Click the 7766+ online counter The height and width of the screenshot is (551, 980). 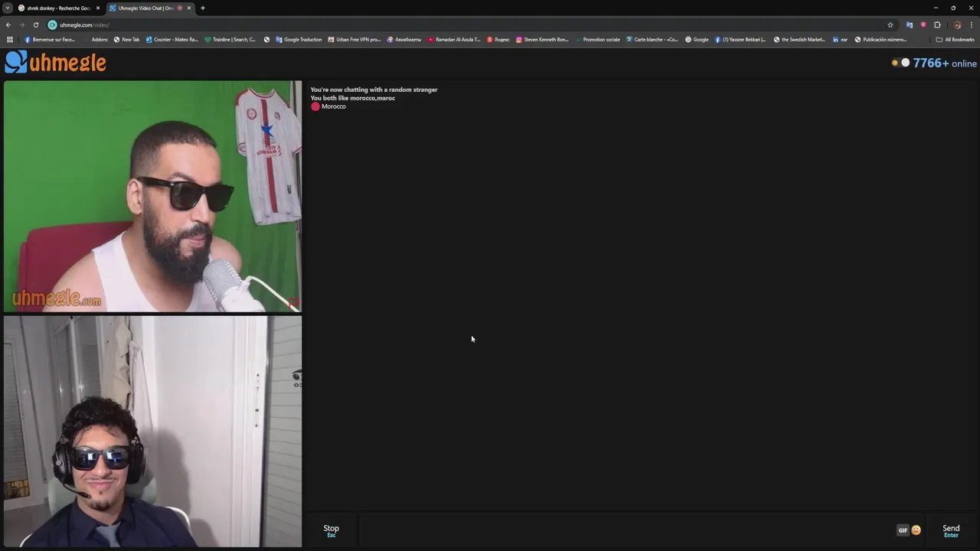click(945, 63)
